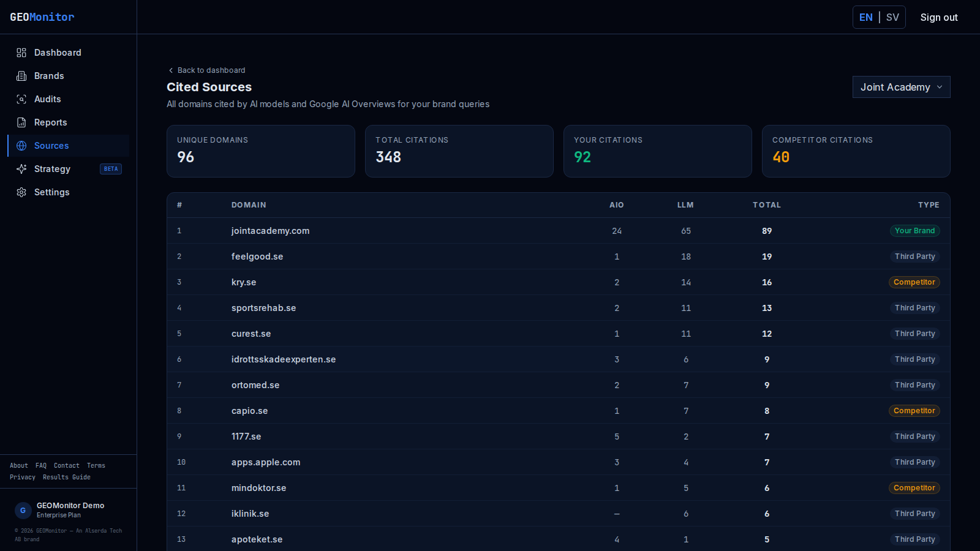This screenshot has height=551, width=980.
Task: Open the Dashboard menu item
Action: 69,53
